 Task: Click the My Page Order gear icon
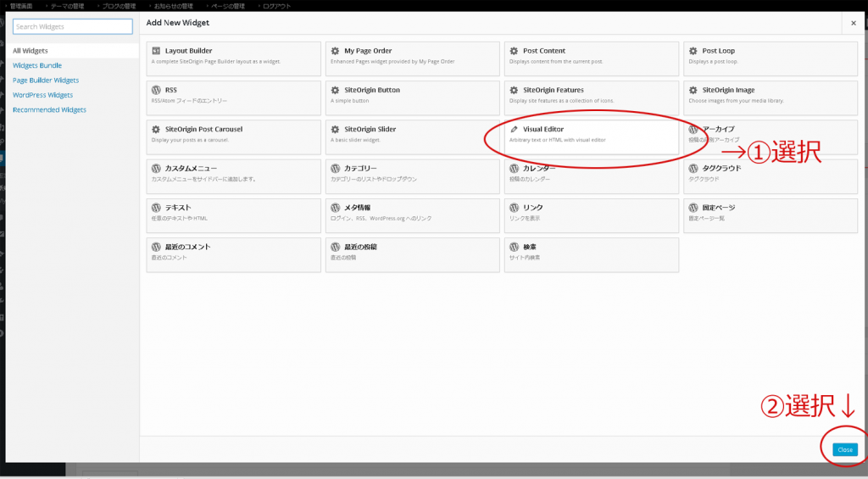[335, 50]
